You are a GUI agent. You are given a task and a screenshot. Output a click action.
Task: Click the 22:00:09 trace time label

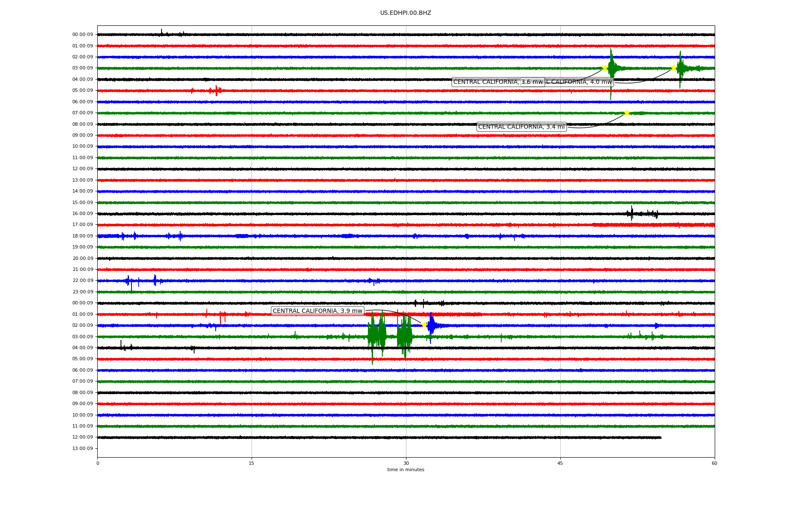[x=82, y=281]
